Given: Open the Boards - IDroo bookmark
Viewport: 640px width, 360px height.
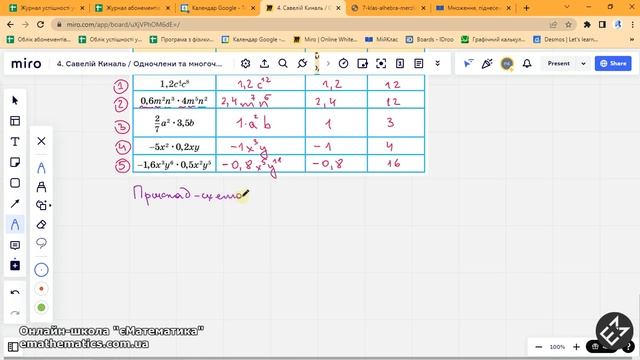Looking at the screenshot, I should point(430,39).
